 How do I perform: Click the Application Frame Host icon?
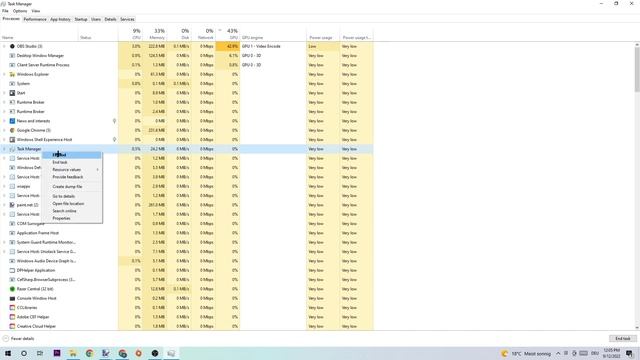tap(12, 233)
